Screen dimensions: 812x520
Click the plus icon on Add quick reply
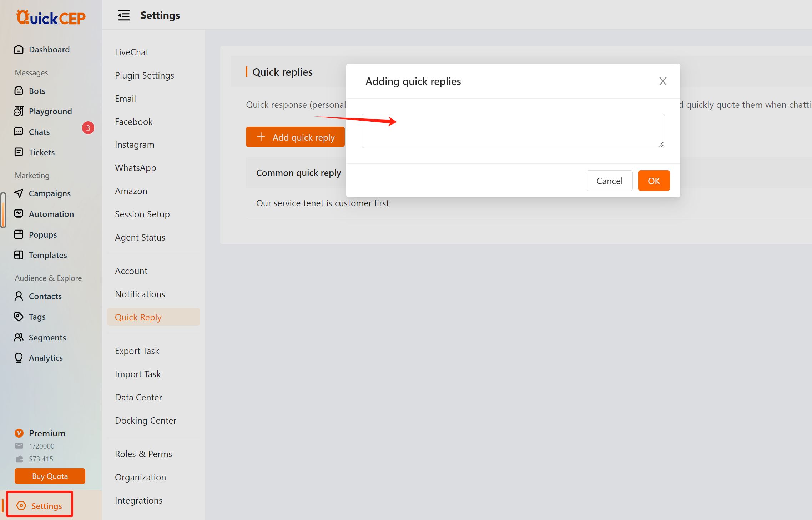coord(261,137)
